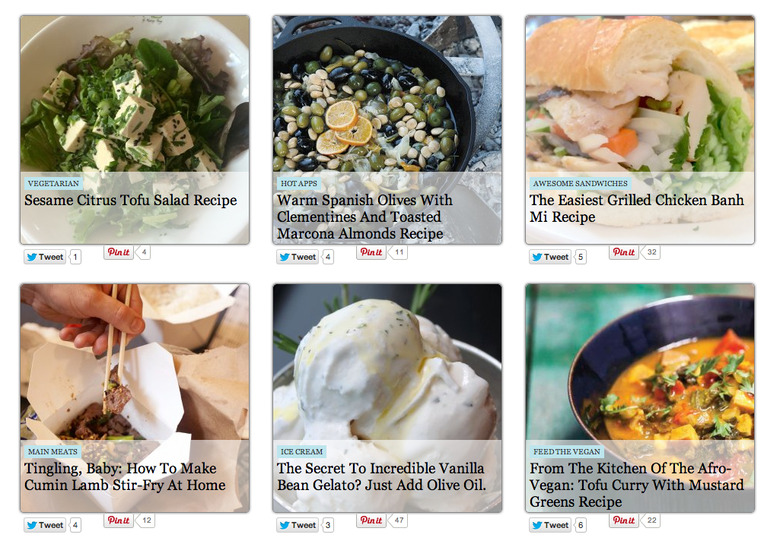Pin the Sesame Citrus Tofu Salad recipe
The height and width of the screenshot is (544, 780).
click(119, 252)
